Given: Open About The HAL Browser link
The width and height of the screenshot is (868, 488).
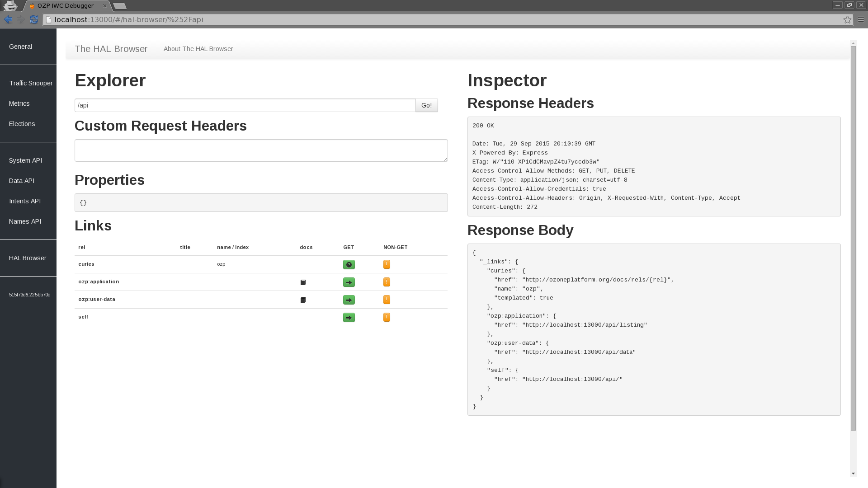Looking at the screenshot, I should 198,49.
